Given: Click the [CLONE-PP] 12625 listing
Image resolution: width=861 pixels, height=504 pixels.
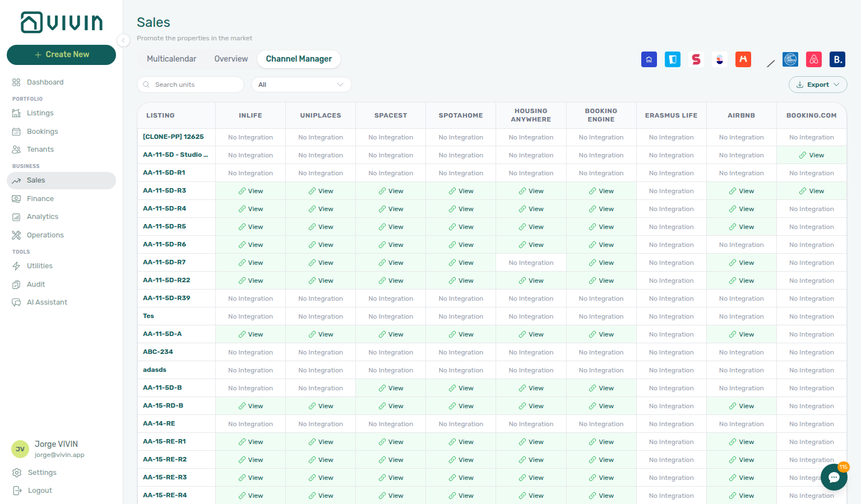Looking at the screenshot, I should tap(173, 137).
